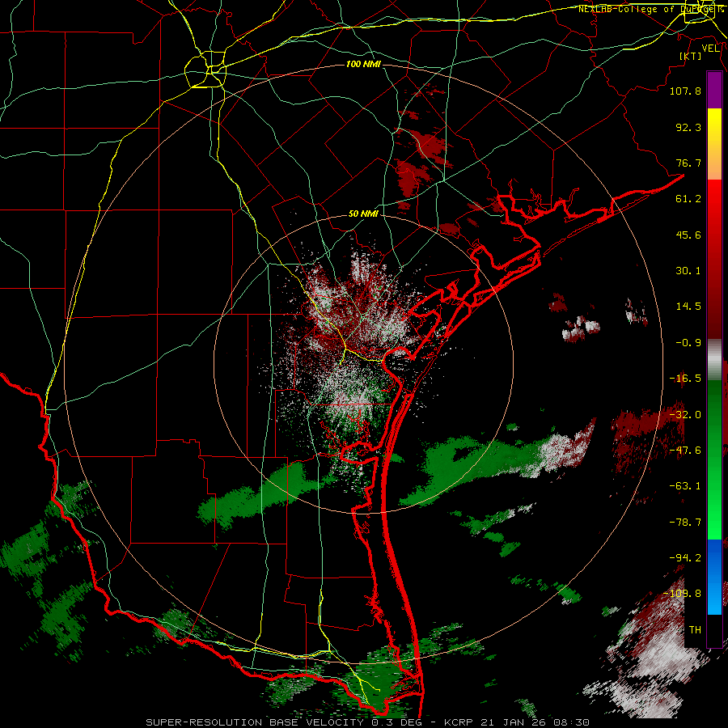This screenshot has height=728, width=728.
Task: Click the -63.1 value on velocity scale
Action: 685,486
